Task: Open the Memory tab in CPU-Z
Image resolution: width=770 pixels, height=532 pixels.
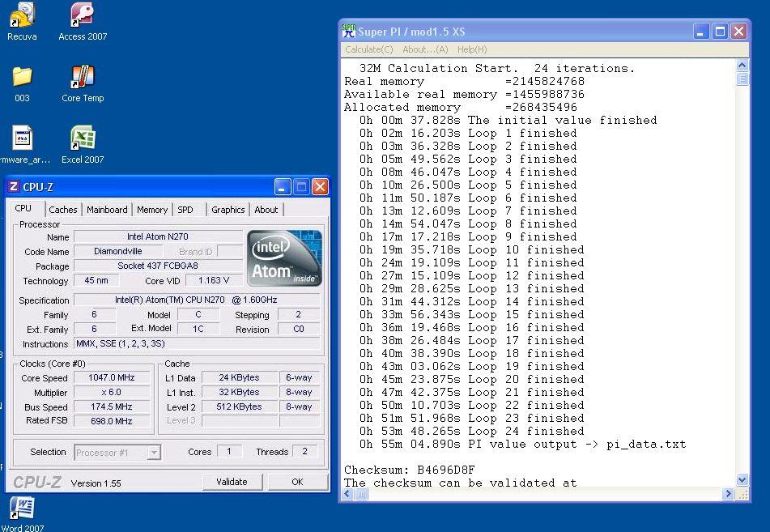Action: [152, 210]
